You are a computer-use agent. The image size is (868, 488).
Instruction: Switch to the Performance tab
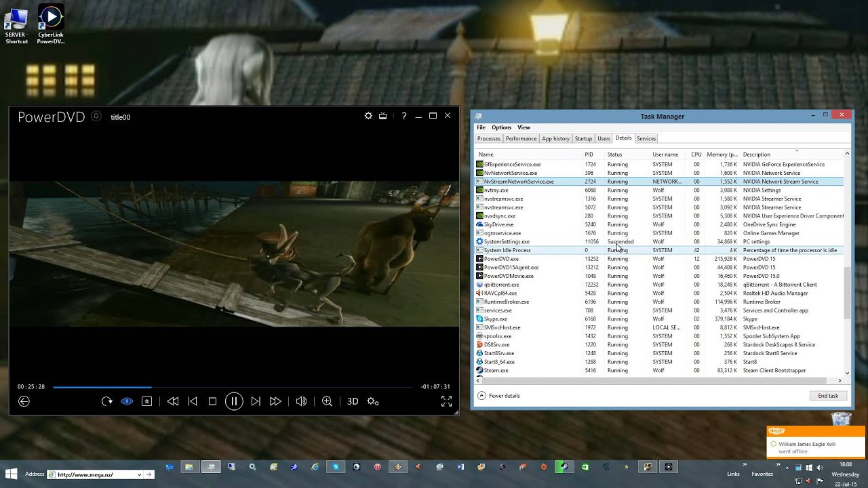tap(521, 138)
